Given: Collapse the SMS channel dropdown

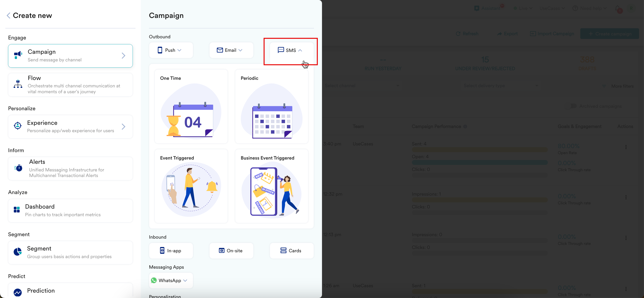Looking at the screenshot, I should [x=291, y=50].
